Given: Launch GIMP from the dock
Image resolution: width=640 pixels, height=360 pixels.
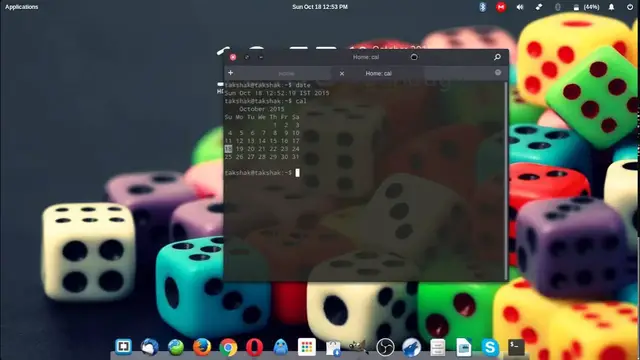Looking at the screenshot, I should 358,347.
